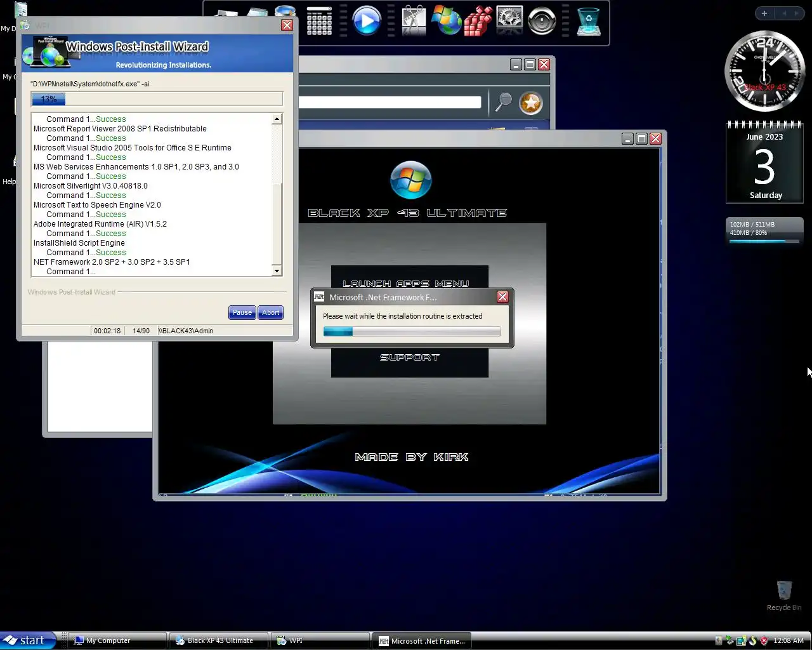Screen dimensions: 812x650
Task: Click the SUPPORT button in the Black XP window
Action: pyautogui.click(x=410, y=357)
